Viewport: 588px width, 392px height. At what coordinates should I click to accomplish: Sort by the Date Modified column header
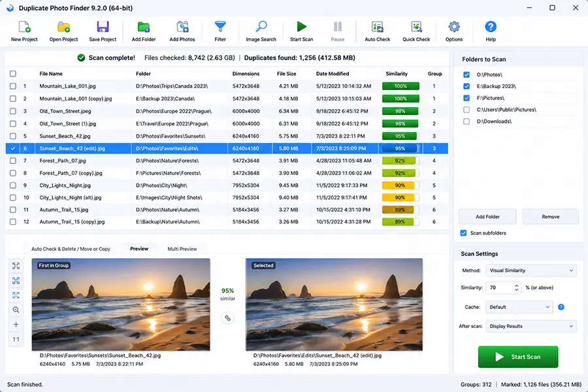333,74
